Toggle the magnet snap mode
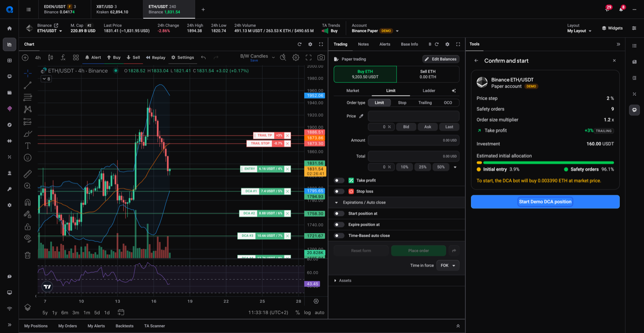Image resolution: width=644 pixels, height=333 pixels. 28,202
